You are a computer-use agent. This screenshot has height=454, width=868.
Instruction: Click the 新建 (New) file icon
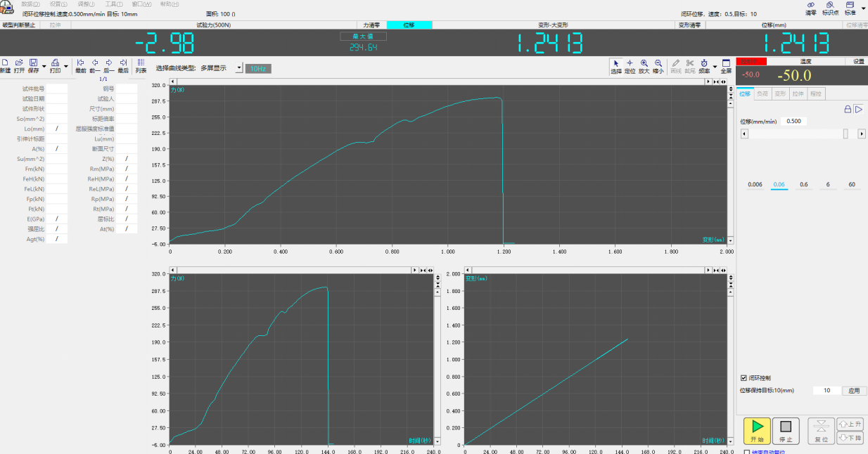pyautogui.click(x=5, y=65)
